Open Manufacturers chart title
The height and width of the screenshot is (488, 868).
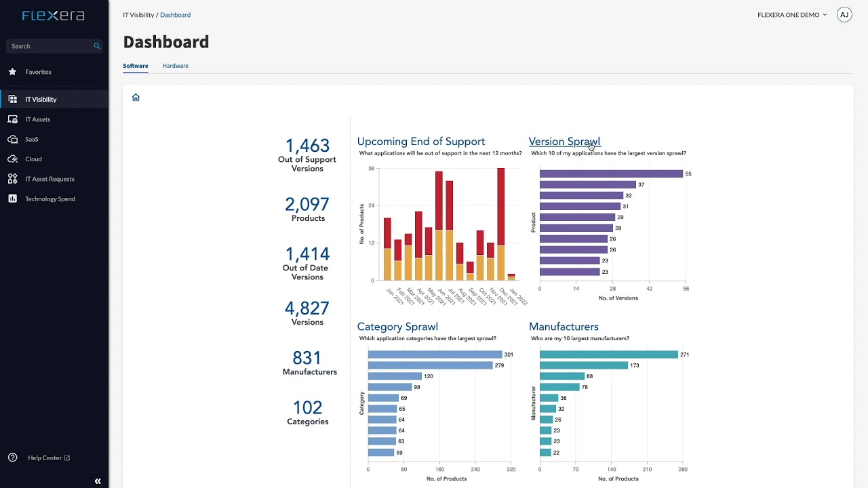(564, 327)
